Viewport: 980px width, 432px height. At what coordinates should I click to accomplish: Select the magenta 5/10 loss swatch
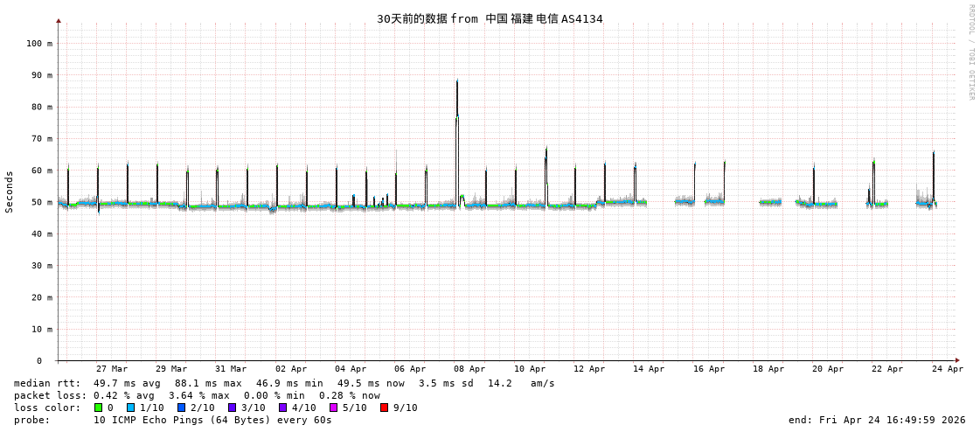point(333,408)
